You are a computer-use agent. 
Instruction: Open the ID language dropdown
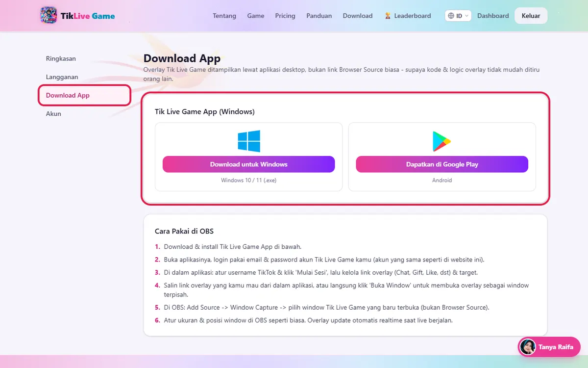click(x=458, y=16)
